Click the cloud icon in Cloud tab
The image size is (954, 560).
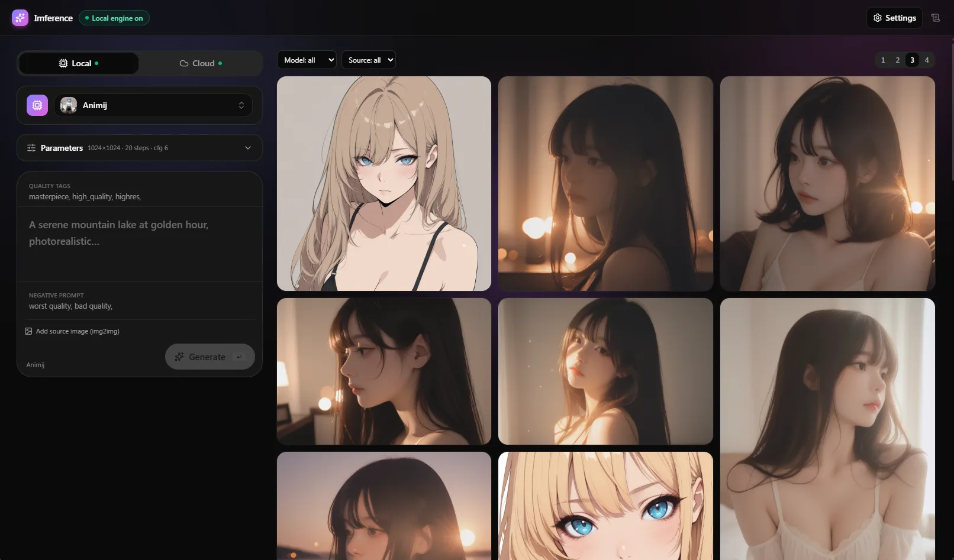tap(184, 63)
